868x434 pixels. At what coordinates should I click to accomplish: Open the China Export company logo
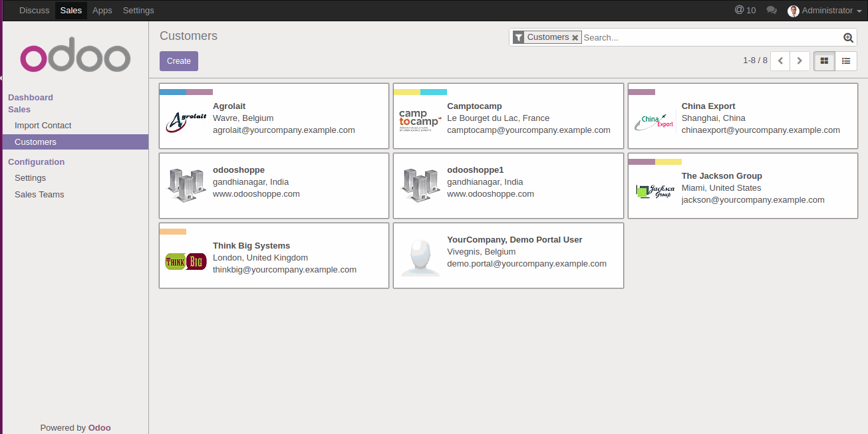point(654,122)
